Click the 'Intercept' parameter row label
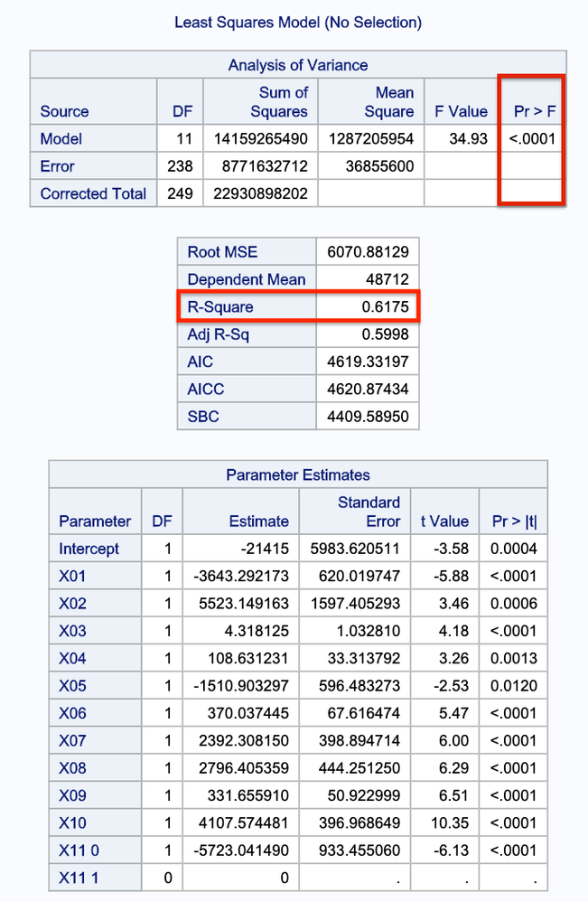The height and width of the screenshot is (902, 588). point(89,549)
